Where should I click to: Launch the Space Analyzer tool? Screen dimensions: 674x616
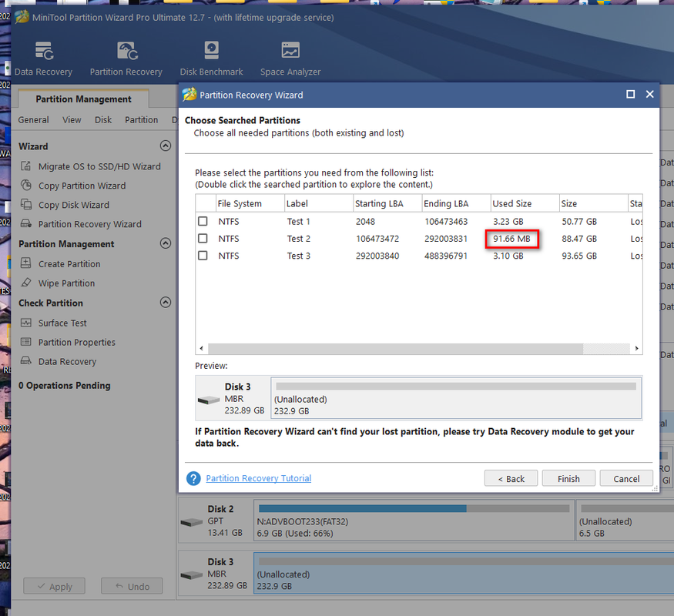click(290, 50)
